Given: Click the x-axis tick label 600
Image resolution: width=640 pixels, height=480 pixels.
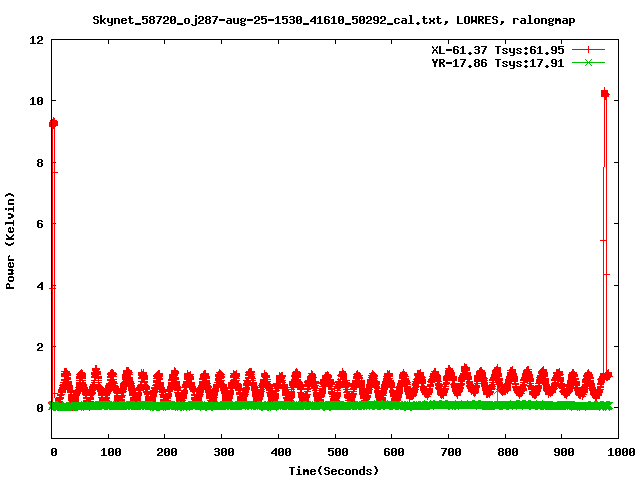Looking at the screenshot, I should click(x=393, y=452).
